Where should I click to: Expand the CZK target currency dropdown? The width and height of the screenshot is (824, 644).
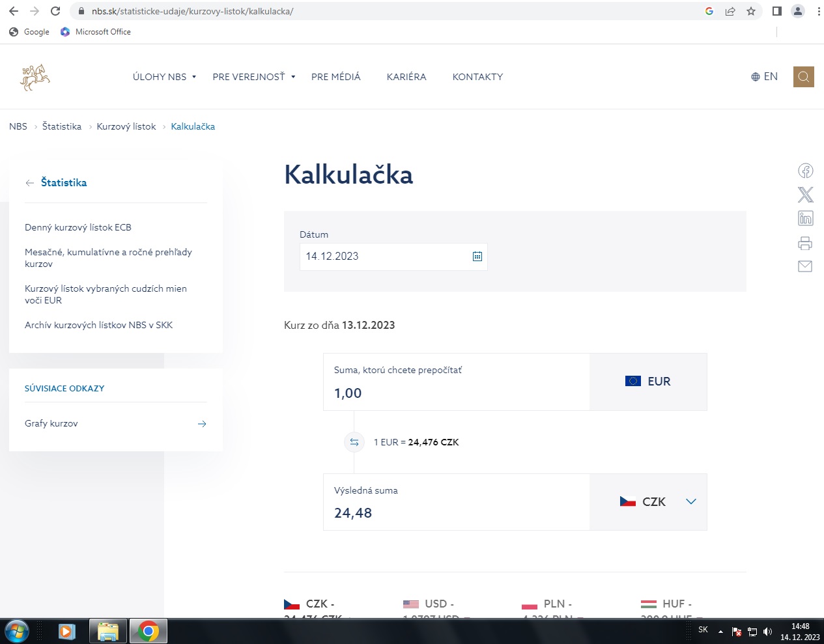point(690,501)
